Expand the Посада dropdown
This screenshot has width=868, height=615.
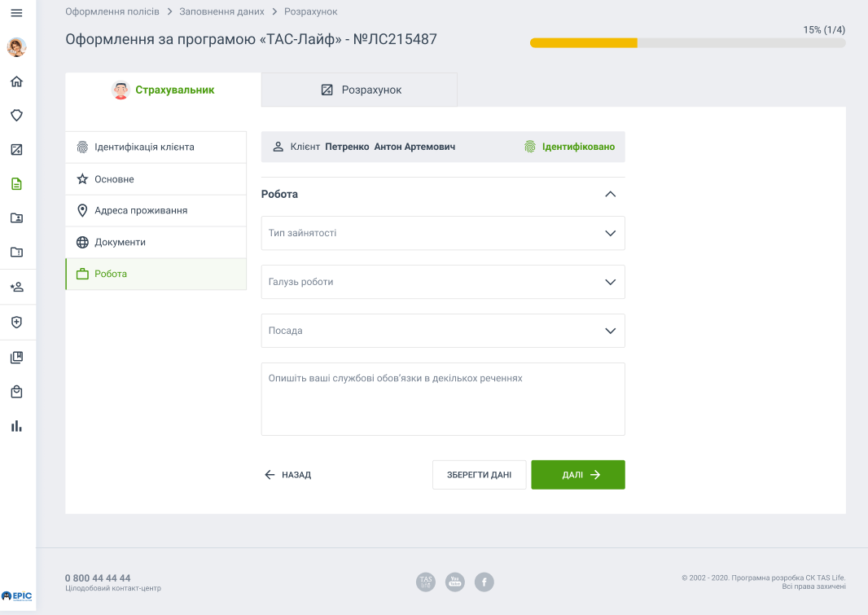pos(443,331)
